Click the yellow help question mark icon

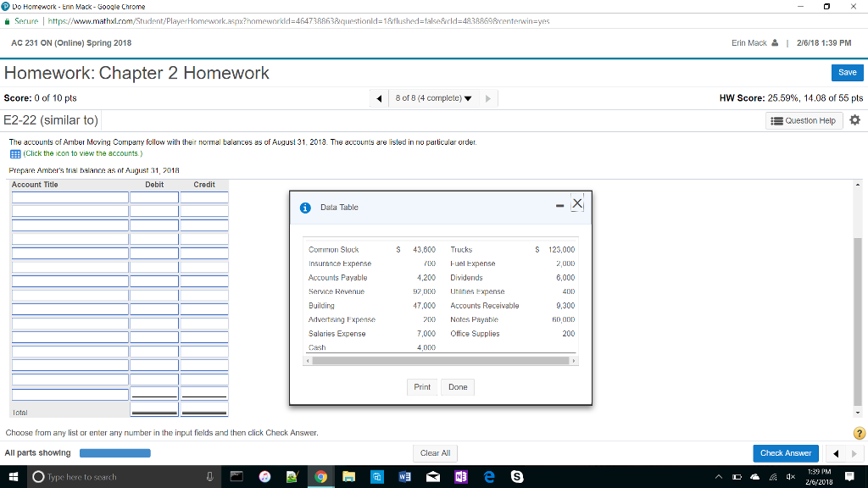click(x=859, y=433)
